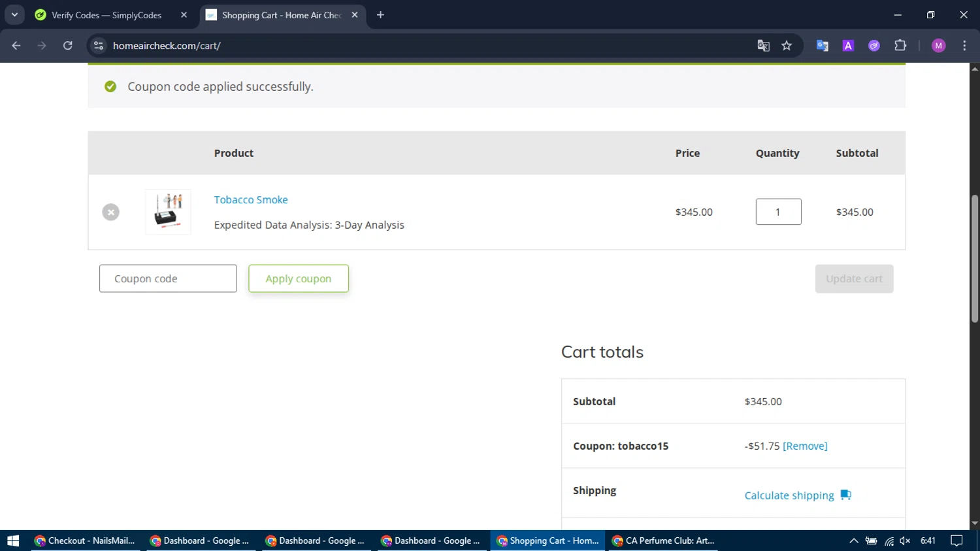Click the scrollbar up arrow

click(x=975, y=68)
